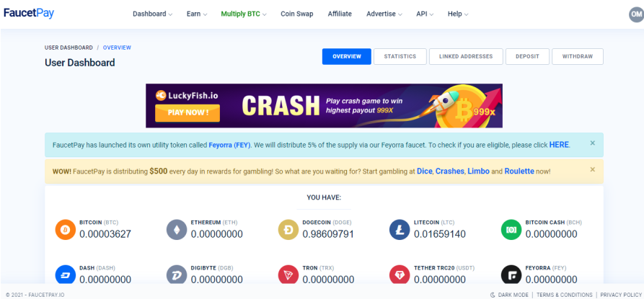Viewport: 644px width, 299px height.
Task: Click the 2021 FAUCETPAY.IO copyright text
Action: [35, 295]
